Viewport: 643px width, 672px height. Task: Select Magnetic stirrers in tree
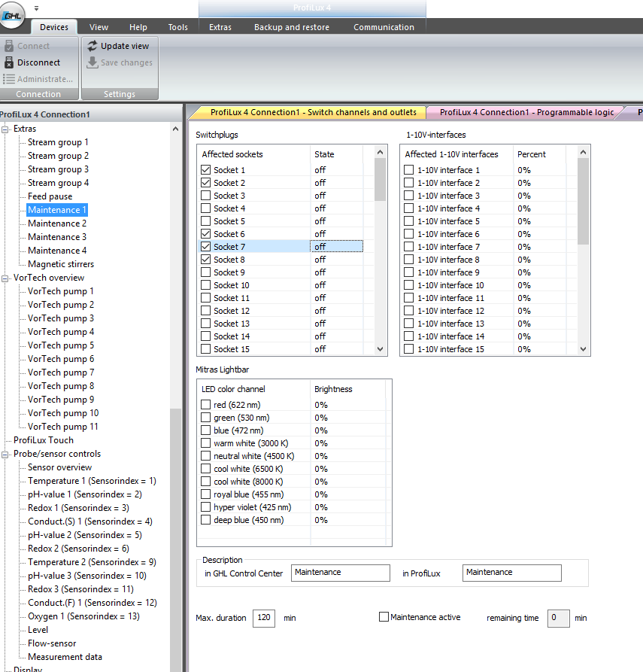(61, 264)
